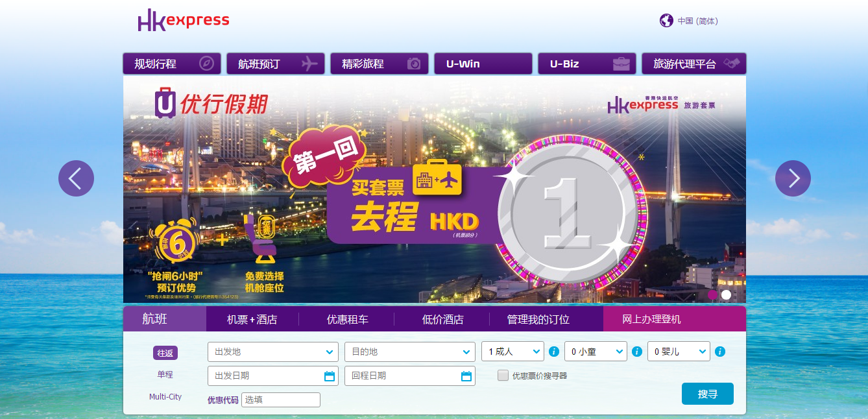Tick the 优惠票价搜寻器 checkbox
Viewport: 868px width, 419px height.
[503, 375]
